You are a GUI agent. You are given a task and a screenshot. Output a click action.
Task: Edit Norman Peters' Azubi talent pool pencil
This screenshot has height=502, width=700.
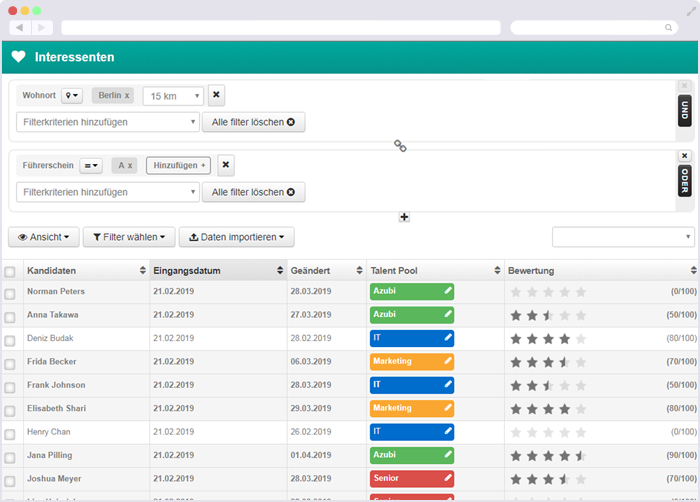[x=448, y=291]
